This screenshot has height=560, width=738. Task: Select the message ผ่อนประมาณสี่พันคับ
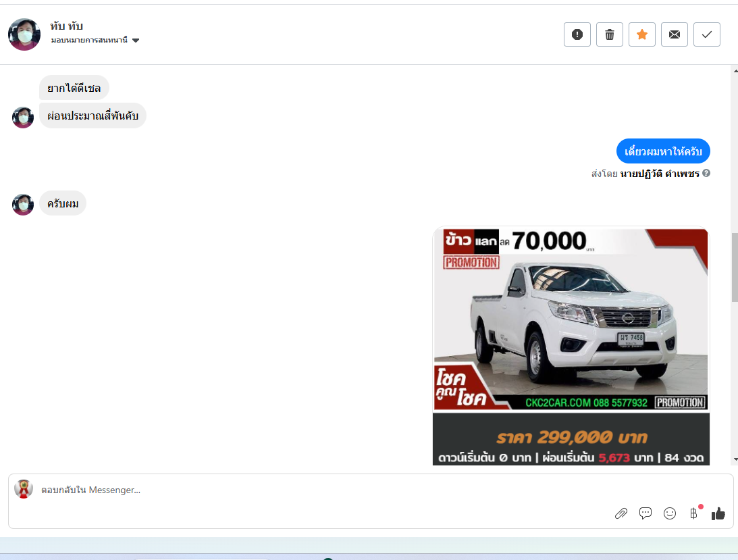93,116
